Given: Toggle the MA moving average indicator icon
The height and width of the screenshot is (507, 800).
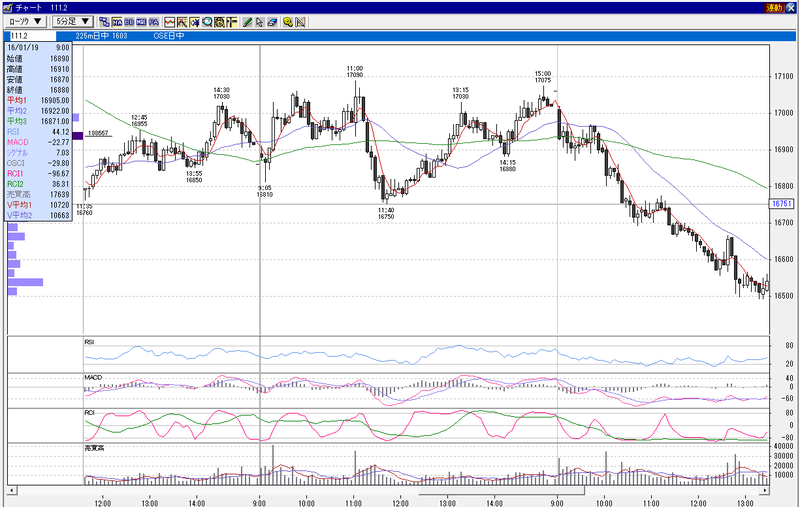Looking at the screenshot, I should (x=116, y=22).
